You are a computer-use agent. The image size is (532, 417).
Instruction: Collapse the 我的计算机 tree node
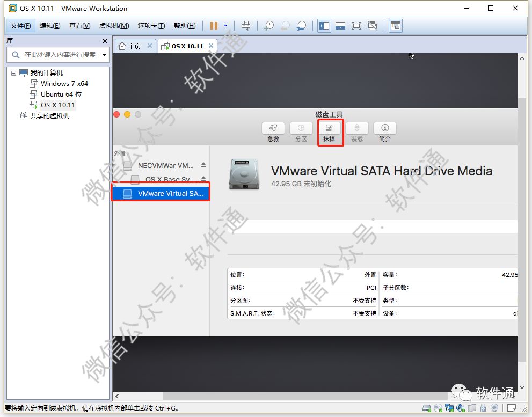pyautogui.click(x=13, y=73)
